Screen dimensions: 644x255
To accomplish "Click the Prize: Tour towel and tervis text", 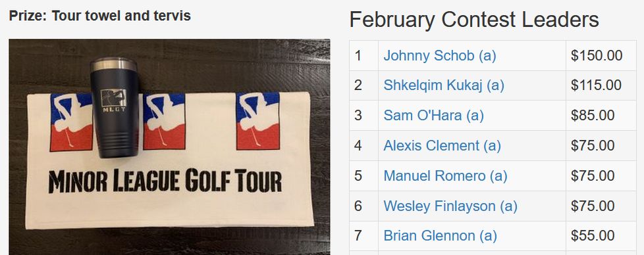I will point(100,16).
